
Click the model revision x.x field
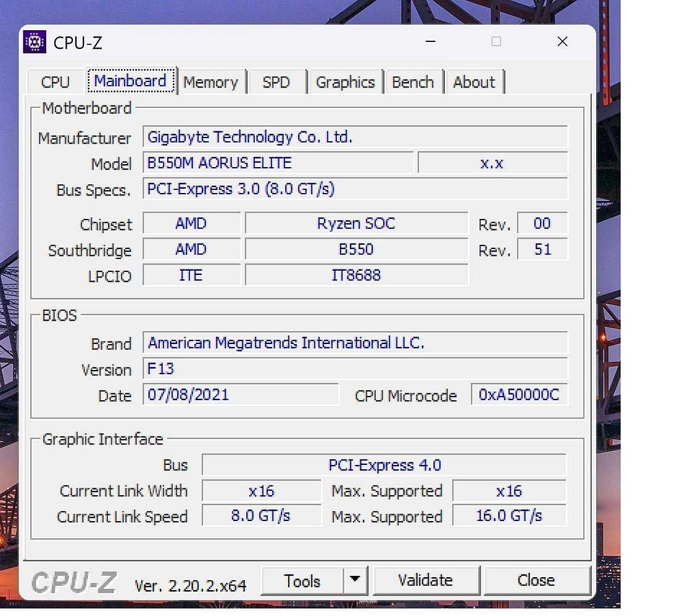tap(492, 163)
